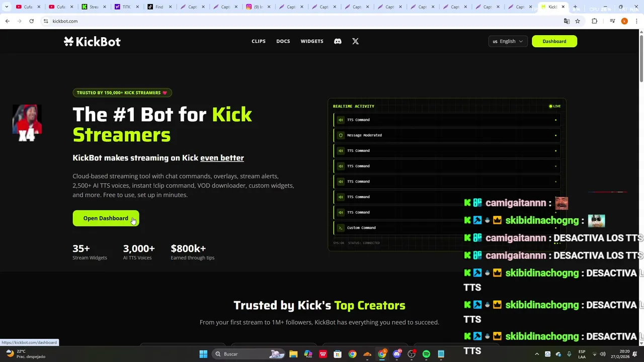
Task: Open the tab search dropdown arrow
Action: tap(7, 7)
